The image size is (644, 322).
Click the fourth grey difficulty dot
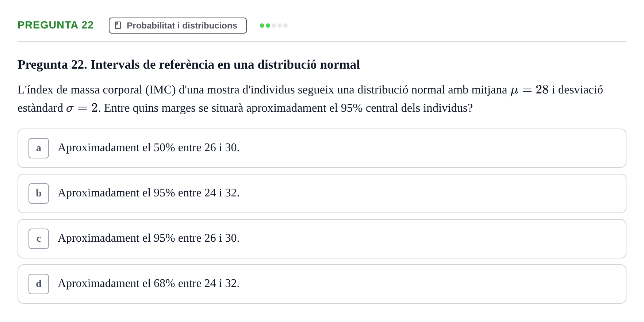tap(280, 26)
